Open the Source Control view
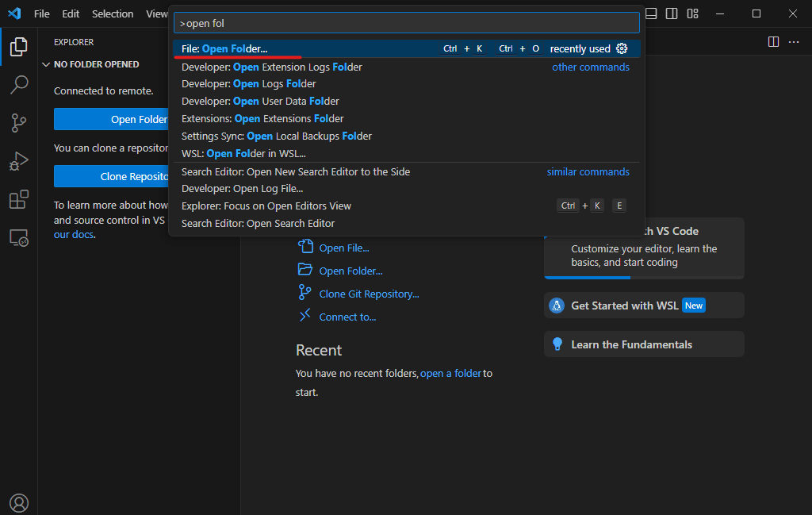Screen dimensions: 812x515 click(19, 123)
